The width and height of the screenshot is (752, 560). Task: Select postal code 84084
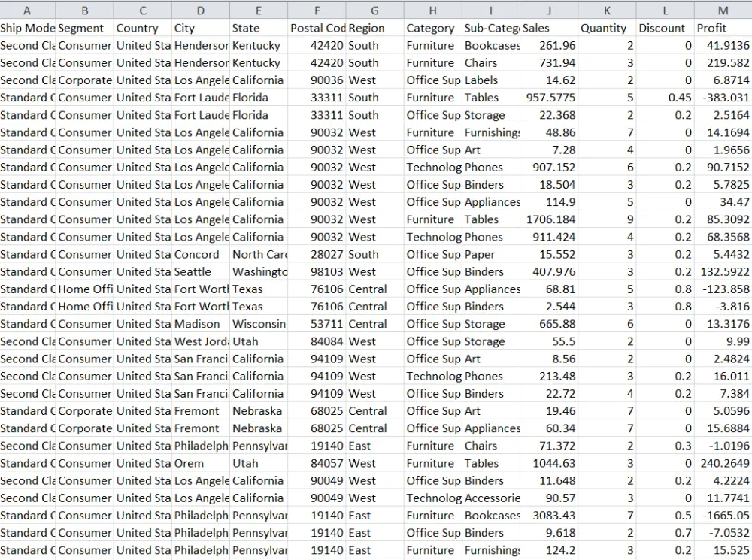click(317, 341)
